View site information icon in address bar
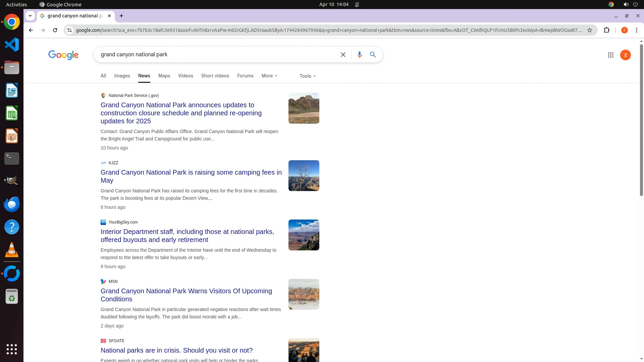Image resolution: width=644 pixels, height=362 pixels. click(69, 30)
